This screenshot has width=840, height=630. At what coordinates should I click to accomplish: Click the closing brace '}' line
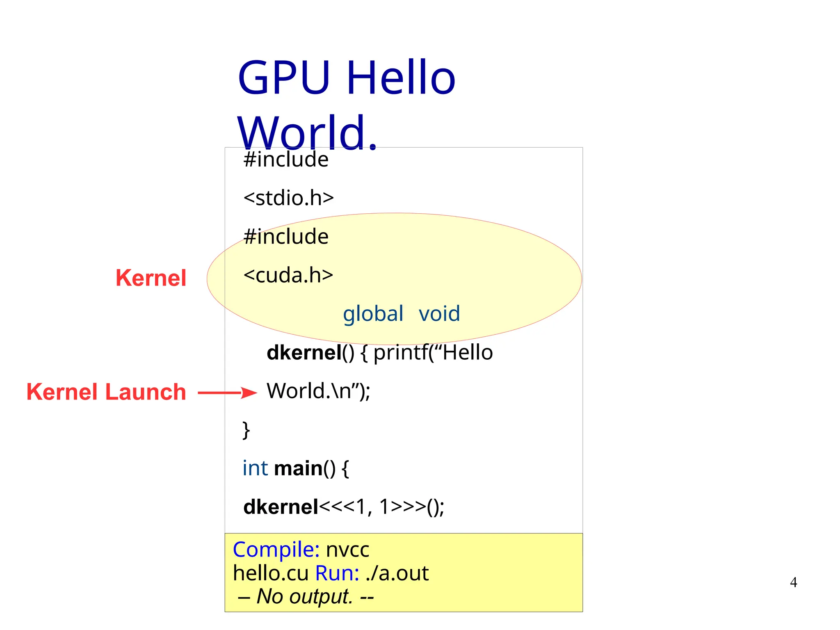pyautogui.click(x=246, y=430)
